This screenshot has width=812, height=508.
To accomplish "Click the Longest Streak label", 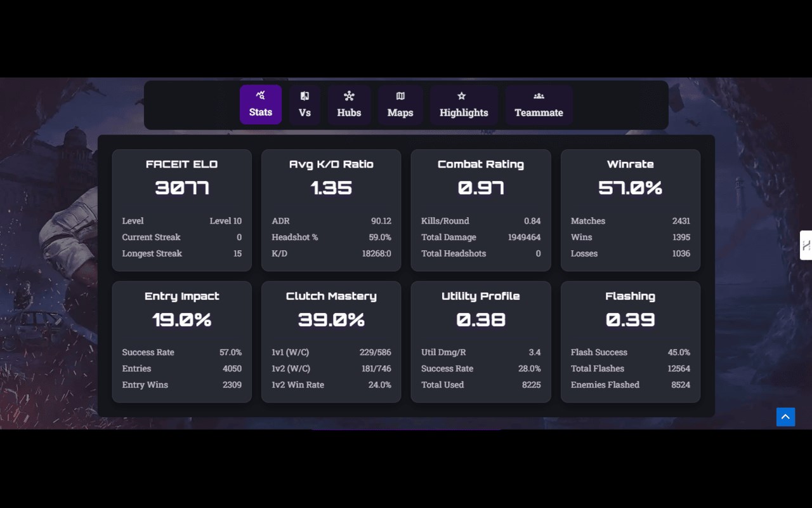I will click(152, 253).
